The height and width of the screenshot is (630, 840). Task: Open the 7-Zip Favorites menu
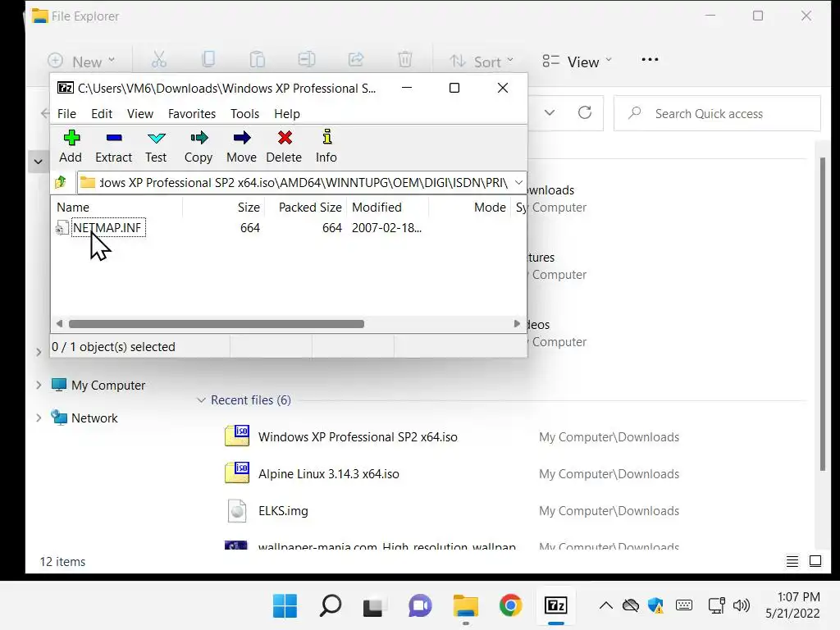click(192, 113)
